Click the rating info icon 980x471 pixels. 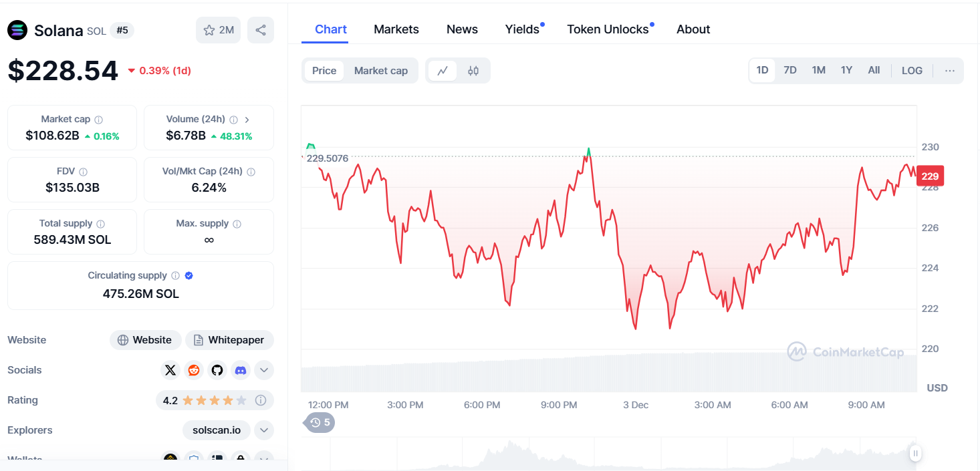[x=261, y=400]
